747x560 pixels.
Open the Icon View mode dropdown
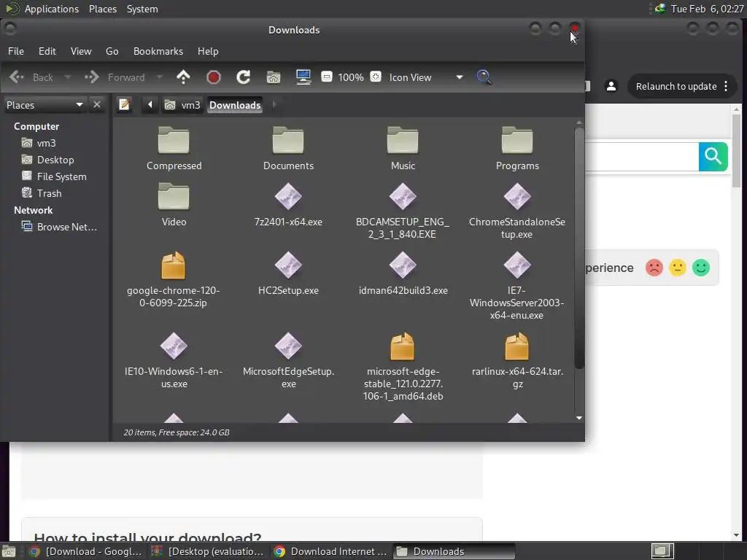point(425,77)
